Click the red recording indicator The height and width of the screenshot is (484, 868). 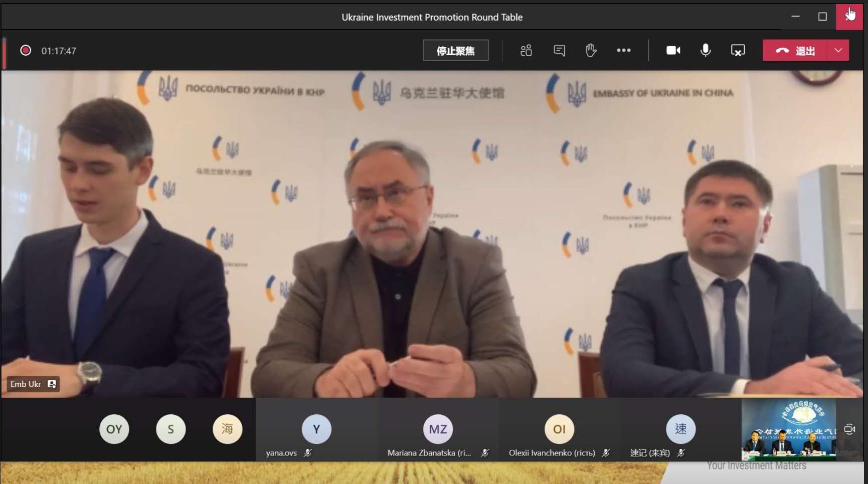click(26, 51)
